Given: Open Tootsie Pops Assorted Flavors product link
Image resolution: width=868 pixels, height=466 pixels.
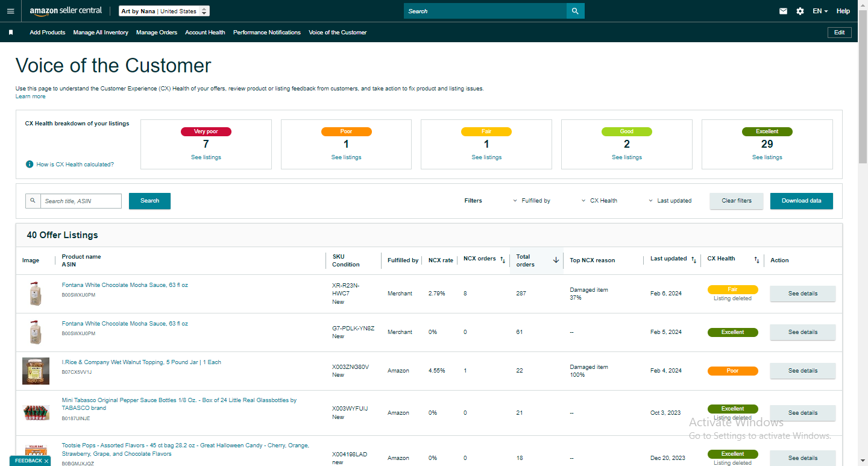Looking at the screenshot, I should coord(185,450).
